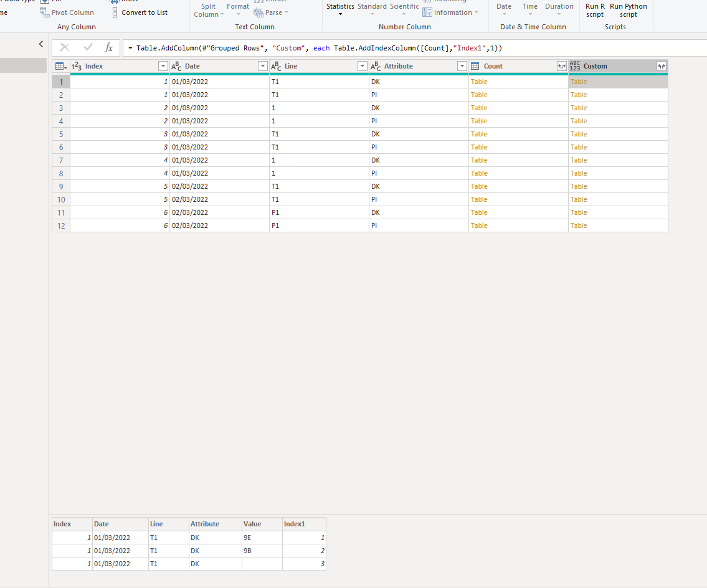The height and width of the screenshot is (588, 707).
Task: Open the Scientific dropdown
Action: tap(404, 9)
